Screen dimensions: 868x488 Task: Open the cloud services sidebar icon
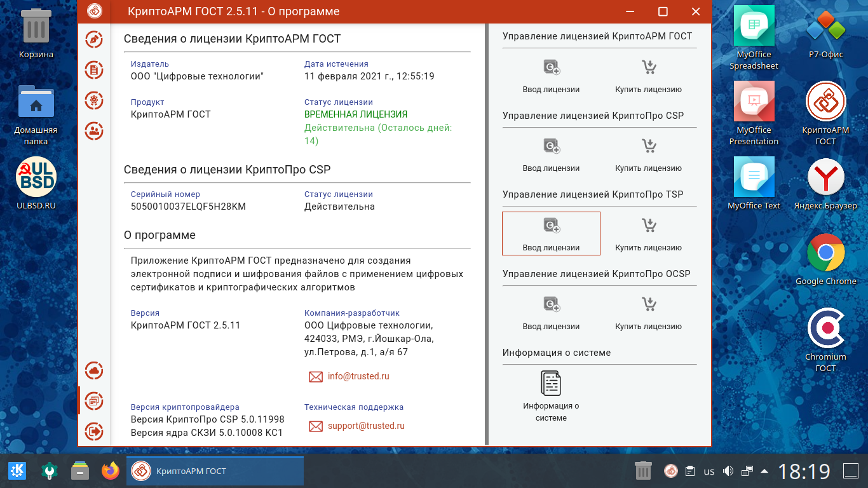click(94, 370)
